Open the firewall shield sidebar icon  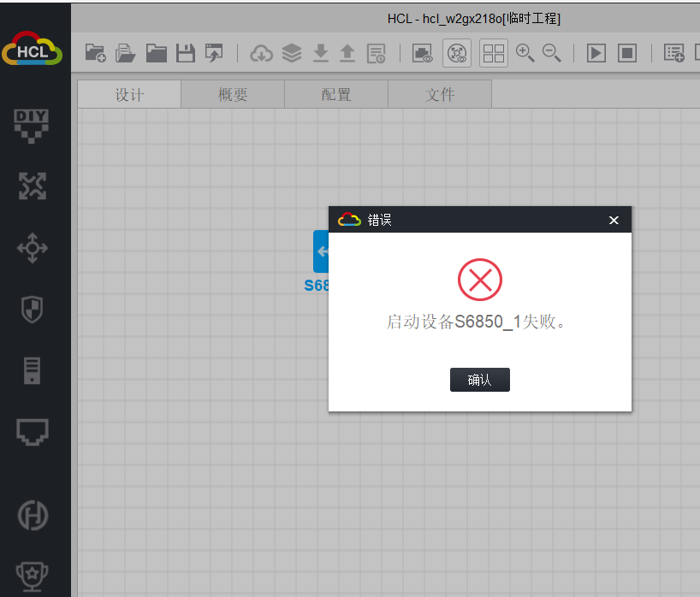tap(33, 310)
